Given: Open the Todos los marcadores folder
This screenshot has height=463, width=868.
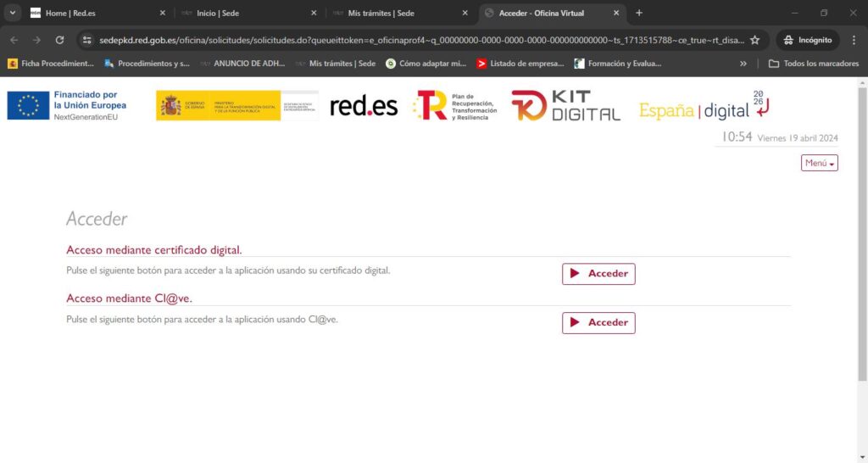Looking at the screenshot, I should [x=813, y=64].
